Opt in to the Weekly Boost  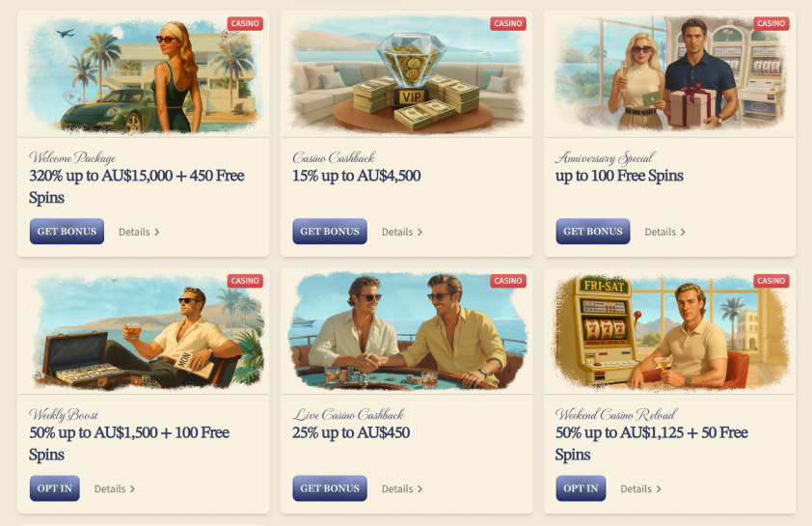pyautogui.click(x=54, y=488)
